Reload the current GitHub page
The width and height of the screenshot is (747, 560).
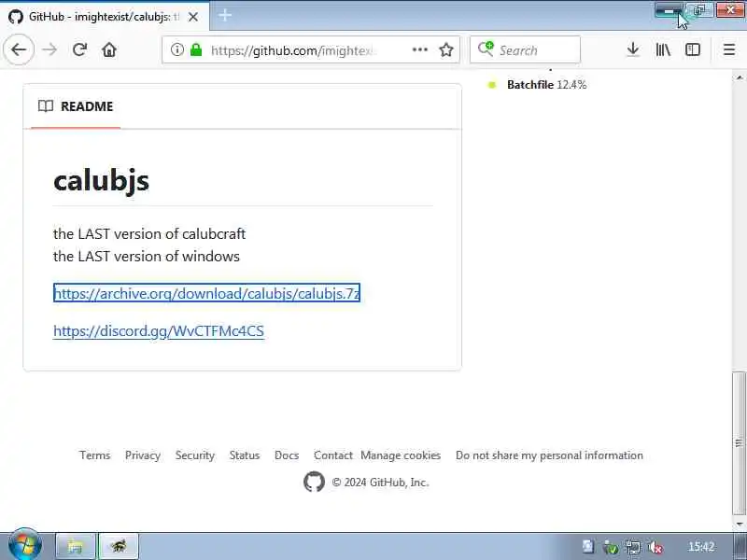79,49
